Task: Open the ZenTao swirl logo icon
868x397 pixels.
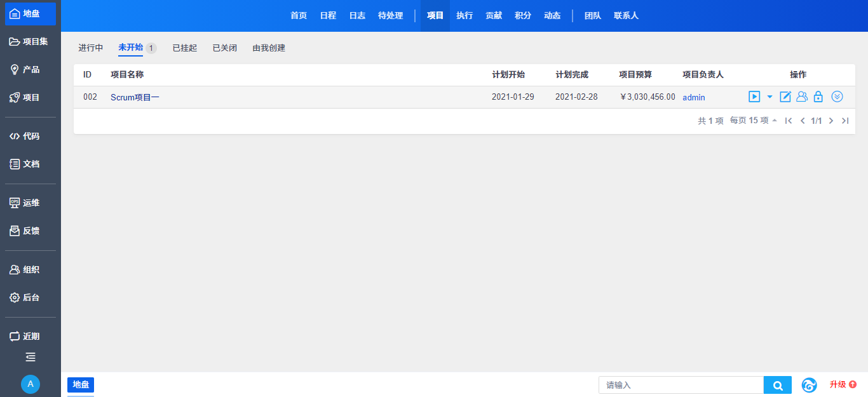Action: click(809, 385)
